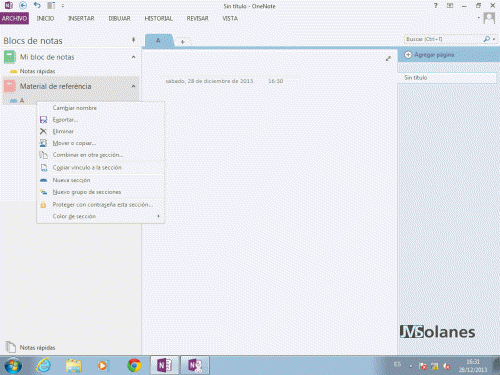500x375 pixels.
Task: Click the plus tab to add section
Action: [x=182, y=42]
